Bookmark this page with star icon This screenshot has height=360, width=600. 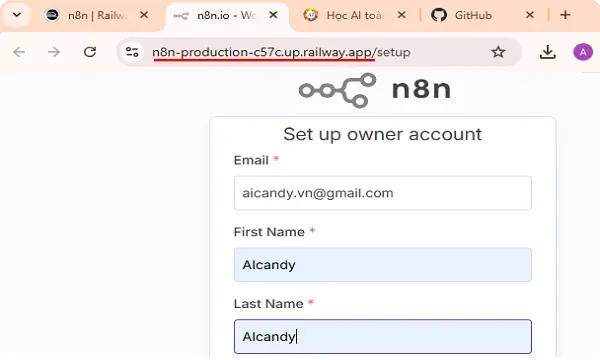point(498,52)
